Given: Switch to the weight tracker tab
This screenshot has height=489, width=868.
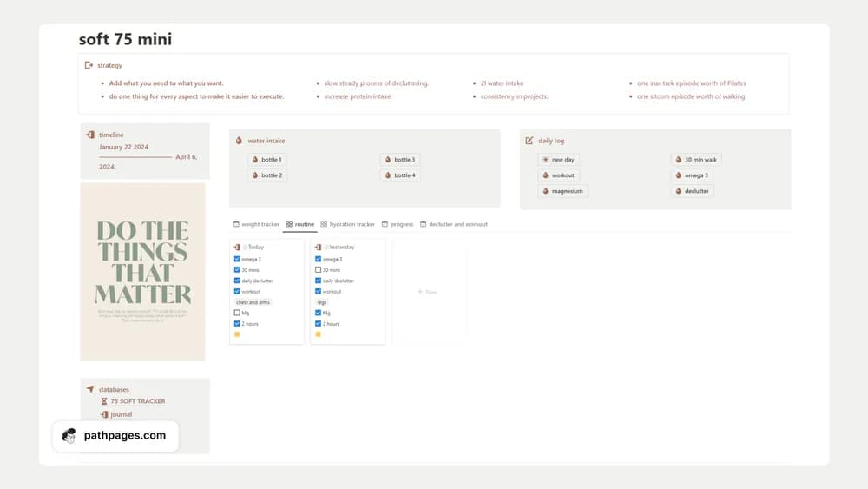Looking at the screenshot, I should pos(256,224).
